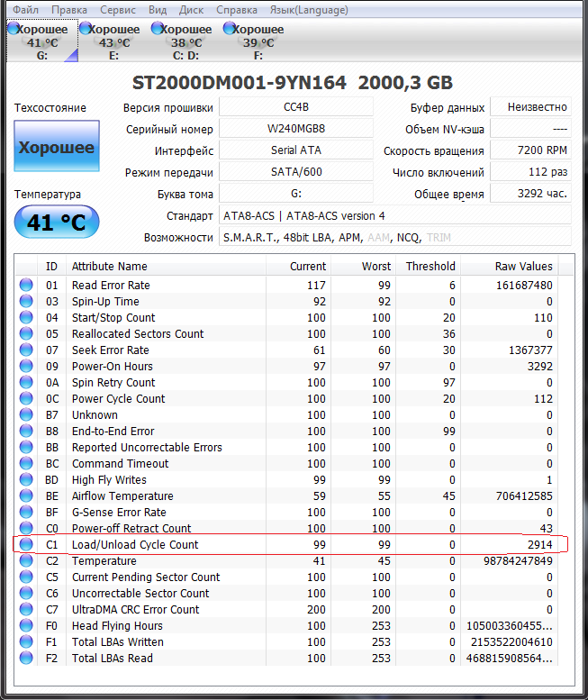Viewport: 588px width, 700px height.
Task: Click the serial number field W240MGB8
Action: point(296,129)
